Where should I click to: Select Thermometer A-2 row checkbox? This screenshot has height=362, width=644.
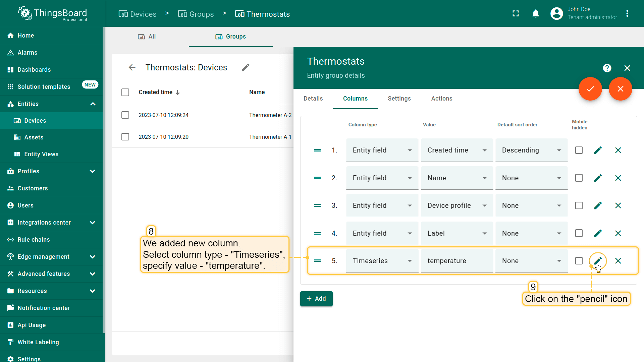click(125, 115)
